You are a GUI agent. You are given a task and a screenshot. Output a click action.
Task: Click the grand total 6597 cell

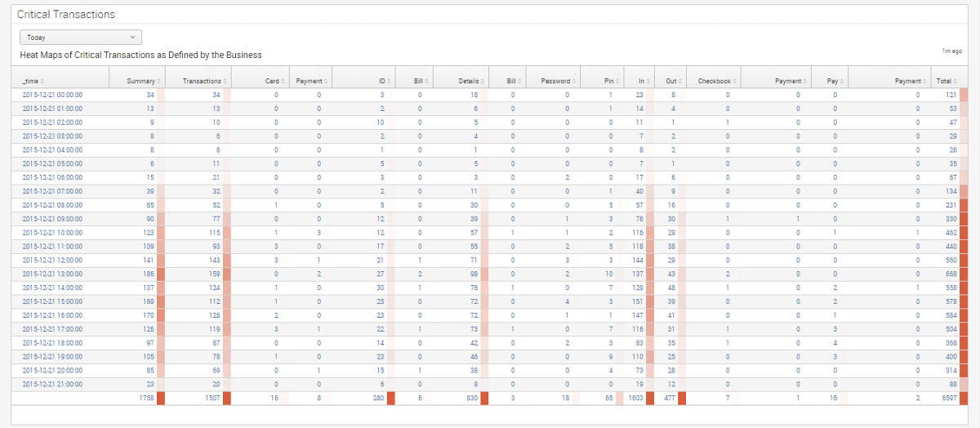[x=946, y=398]
